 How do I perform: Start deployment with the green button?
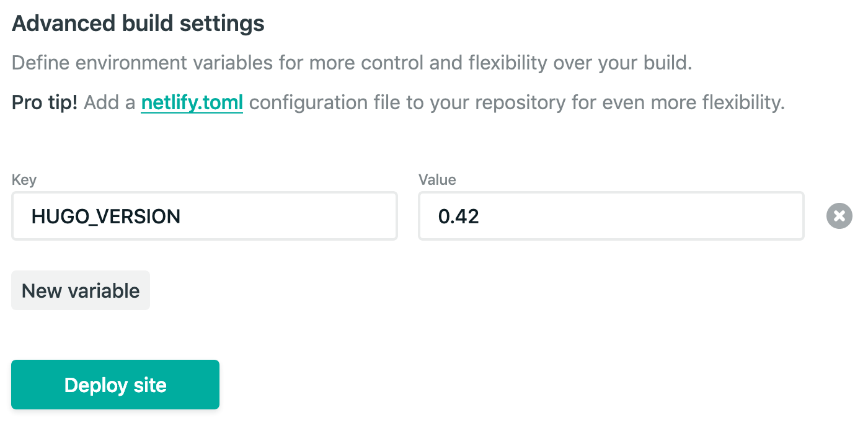click(115, 385)
